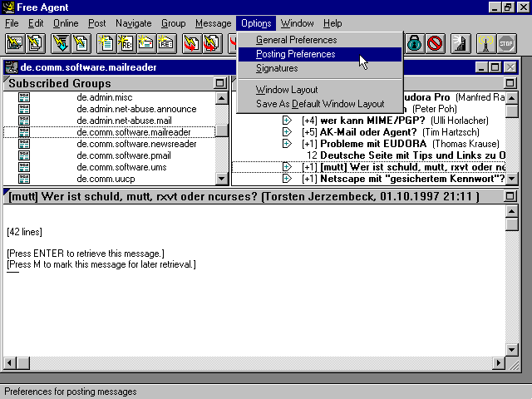Click the second red-arrow next unread icon
532x399 pixels.
point(212,43)
